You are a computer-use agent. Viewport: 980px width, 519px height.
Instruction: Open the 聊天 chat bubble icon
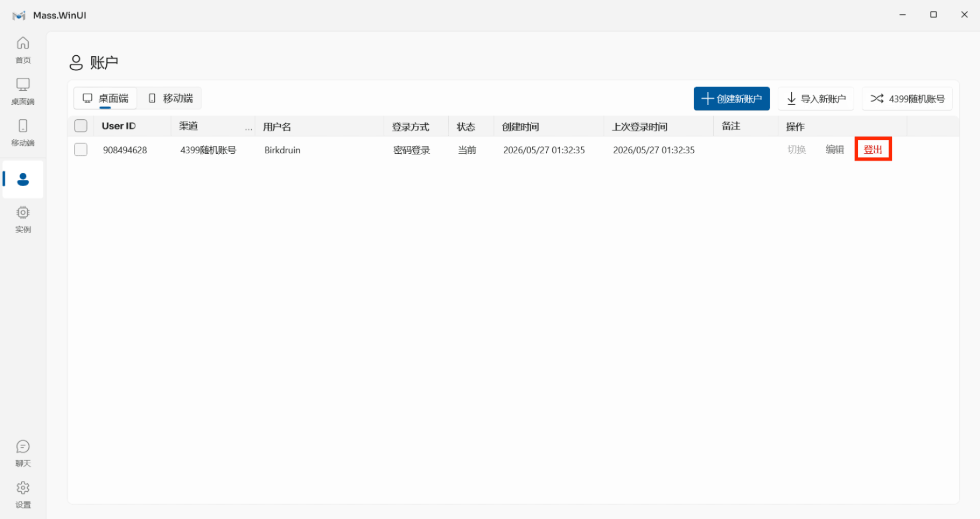tap(23, 446)
